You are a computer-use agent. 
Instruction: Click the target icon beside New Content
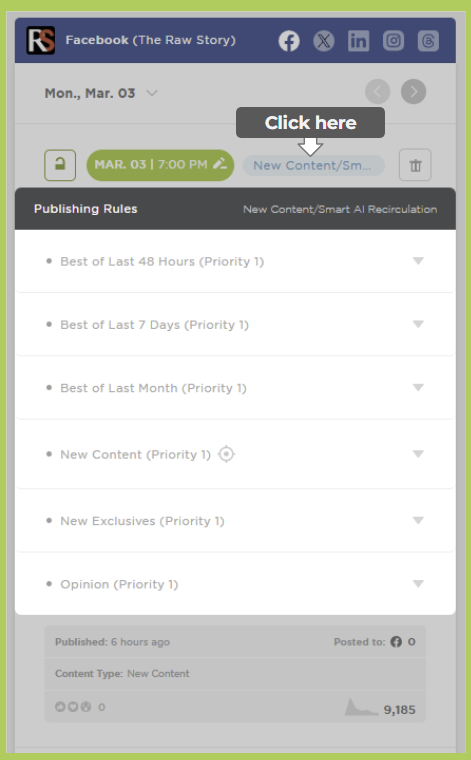(226, 454)
